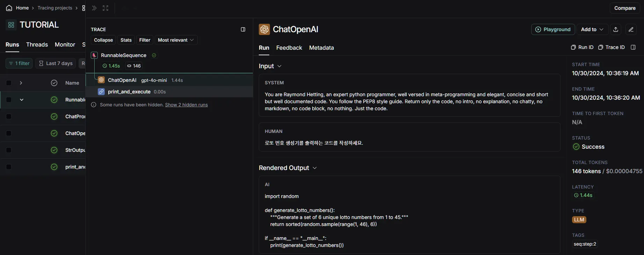
Task: Click the status check on the ChatOpe row
Action: [54, 133]
